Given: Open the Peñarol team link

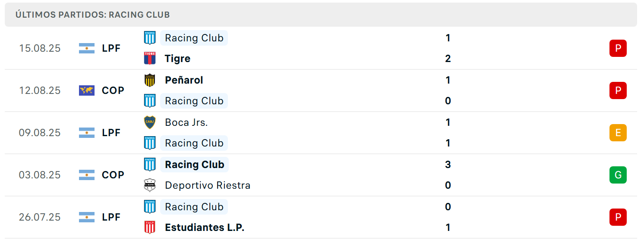Looking at the screenshot, I should 184,80.
